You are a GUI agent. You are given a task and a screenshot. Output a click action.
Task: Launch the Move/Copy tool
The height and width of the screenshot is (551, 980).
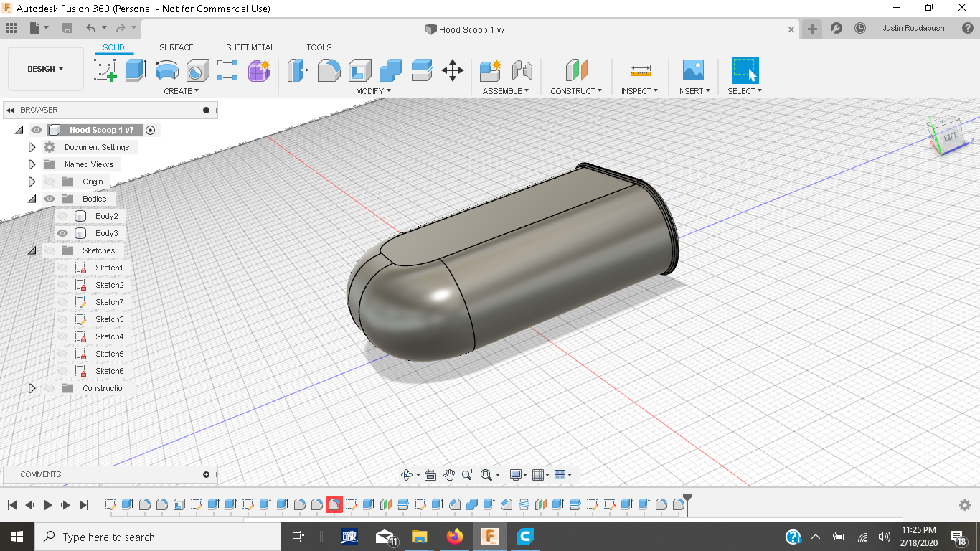(x=453, y=70)
